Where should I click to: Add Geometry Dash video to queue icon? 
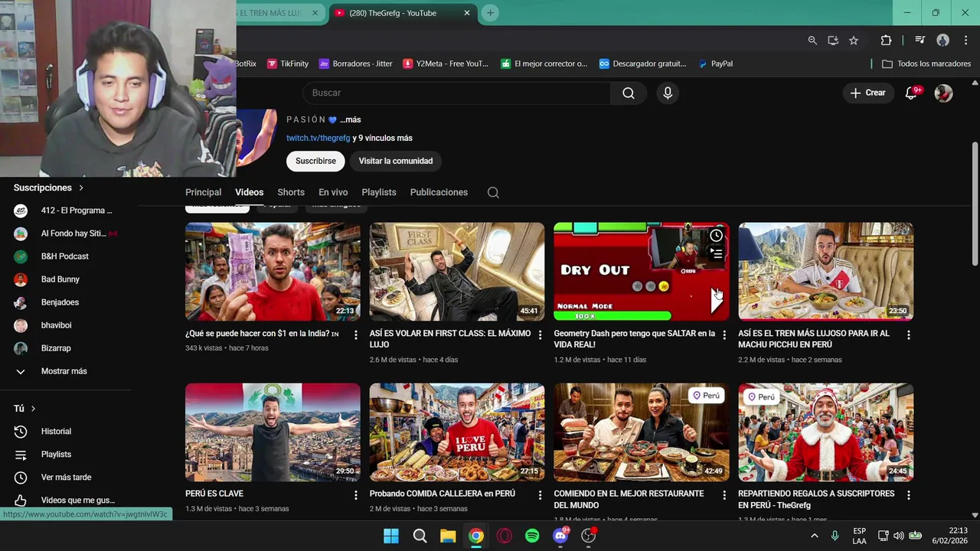716,253
